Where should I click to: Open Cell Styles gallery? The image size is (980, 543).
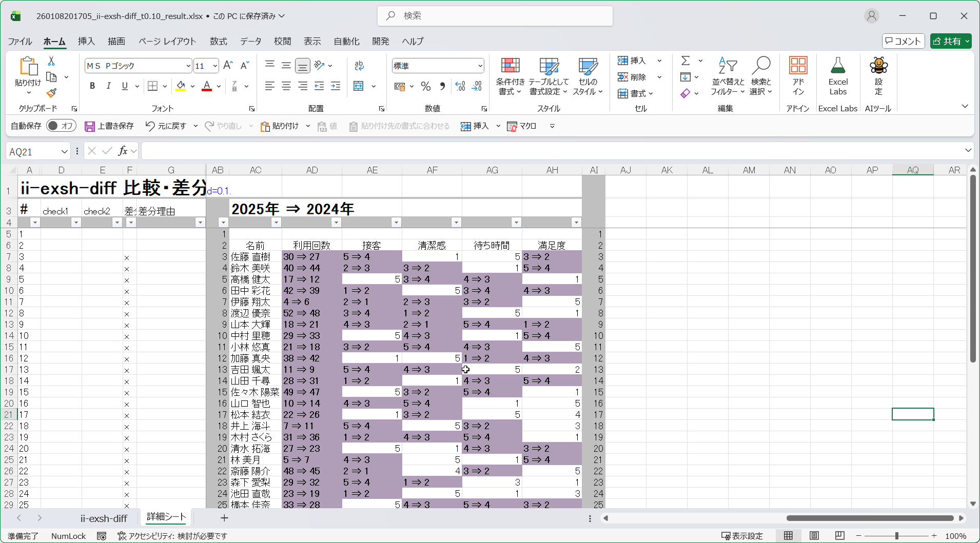[587, 76]
